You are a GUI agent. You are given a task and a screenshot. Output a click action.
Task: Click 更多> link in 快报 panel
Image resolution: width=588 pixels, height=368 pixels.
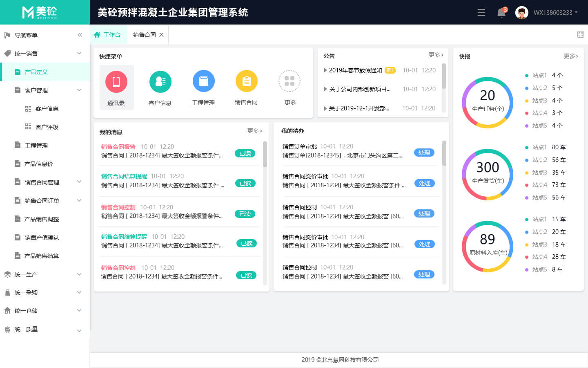(571, 56)
